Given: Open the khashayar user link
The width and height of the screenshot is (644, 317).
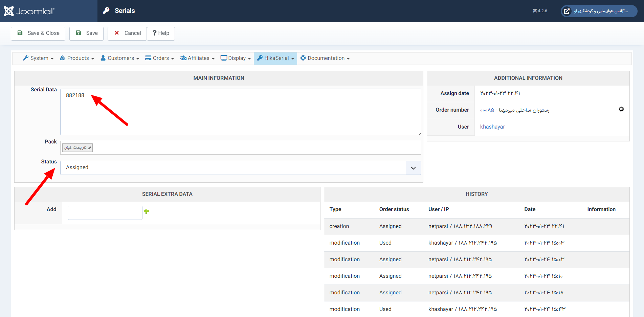Looking at the screenshot, I should point(492,127).
